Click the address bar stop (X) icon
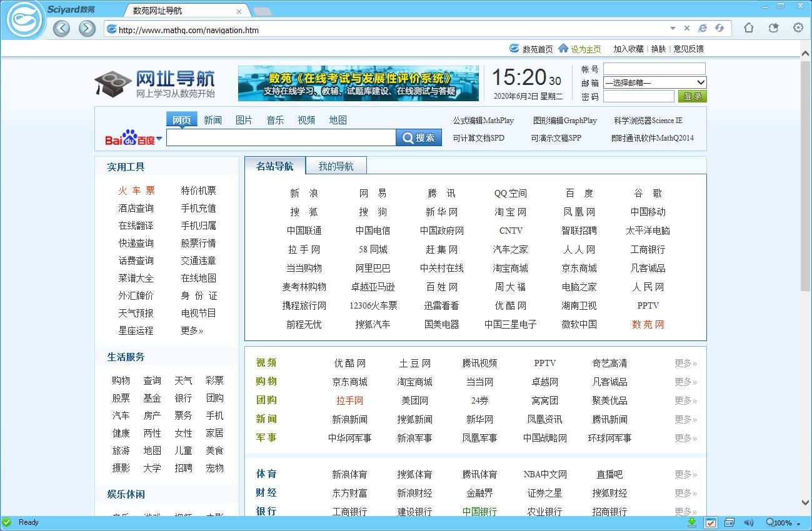The image size is (812, 531). [x=687, y=28]
